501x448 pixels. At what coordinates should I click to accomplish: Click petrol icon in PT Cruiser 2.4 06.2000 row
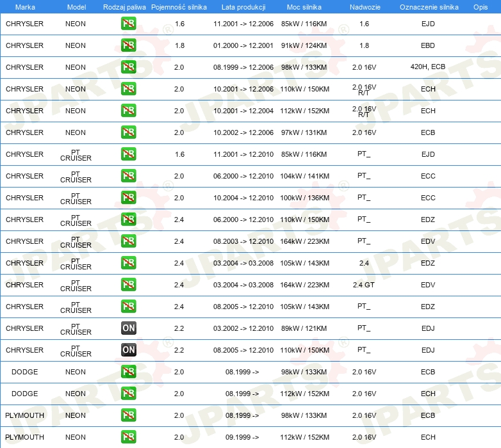(x=128, y=220)
